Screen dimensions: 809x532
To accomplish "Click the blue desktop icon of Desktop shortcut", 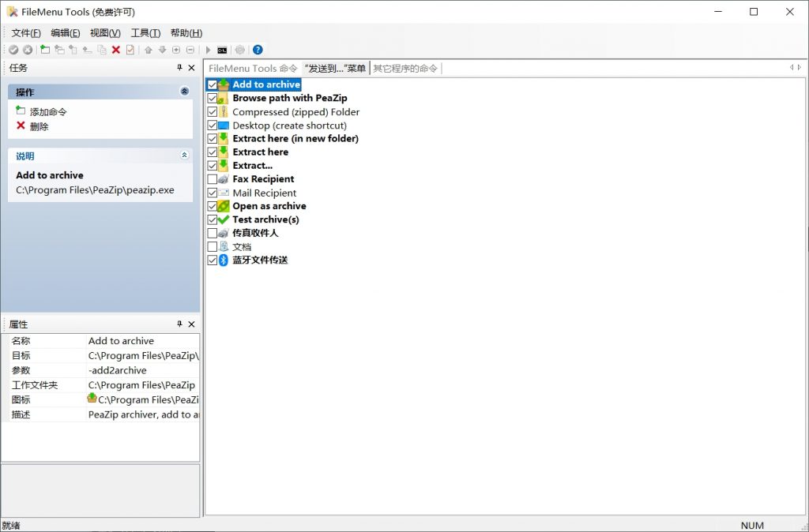I will point(224,126).
